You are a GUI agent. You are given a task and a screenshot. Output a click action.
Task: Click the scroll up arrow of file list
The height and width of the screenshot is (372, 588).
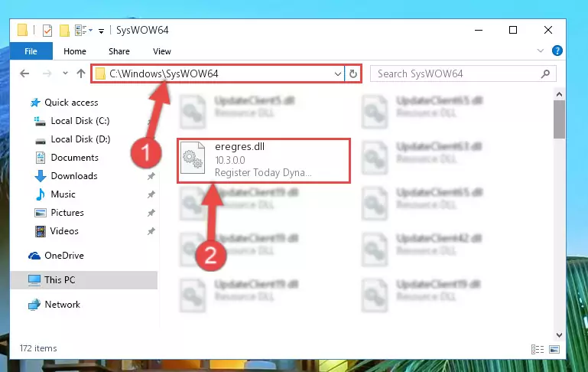click(x=559, y=94)
